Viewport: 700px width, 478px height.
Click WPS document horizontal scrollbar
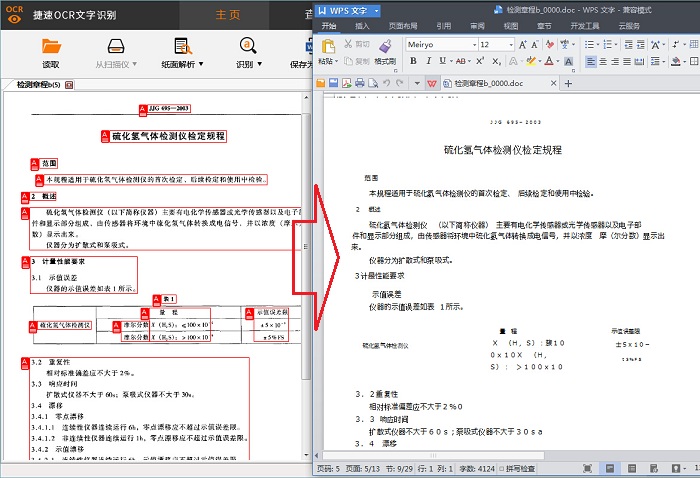coord(433,456)
